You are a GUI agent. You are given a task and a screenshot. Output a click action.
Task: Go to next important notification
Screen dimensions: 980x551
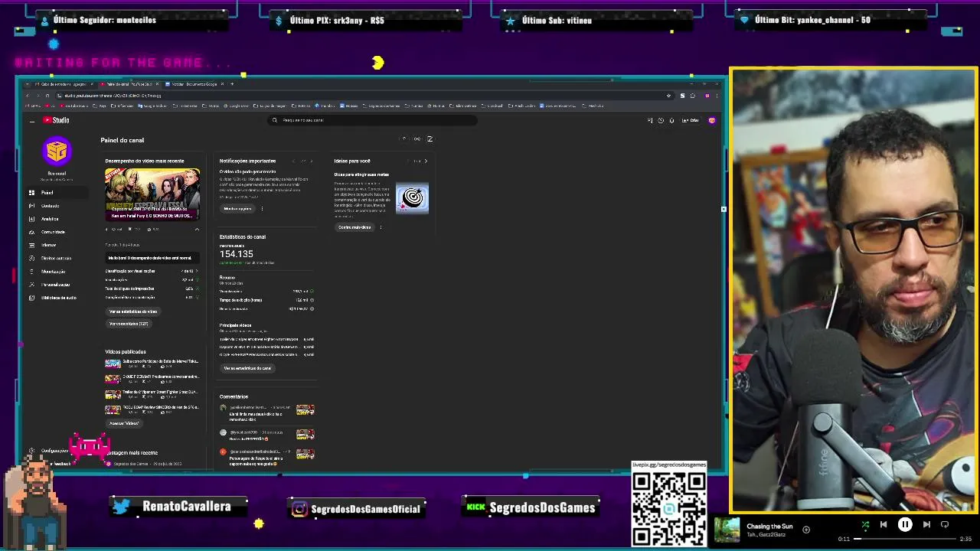pyautogui.click(x=311, y=161)
